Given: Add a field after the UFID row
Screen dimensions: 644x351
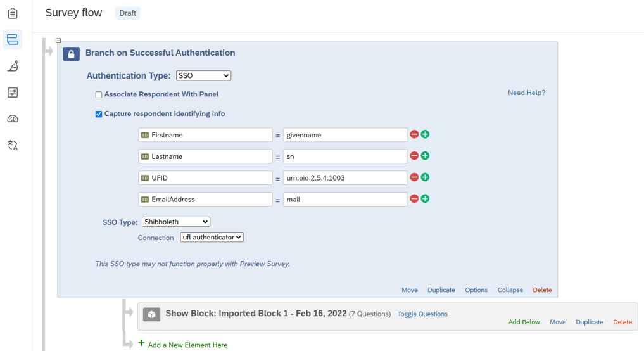Looking at the screenshot, I should pos(425,177).
